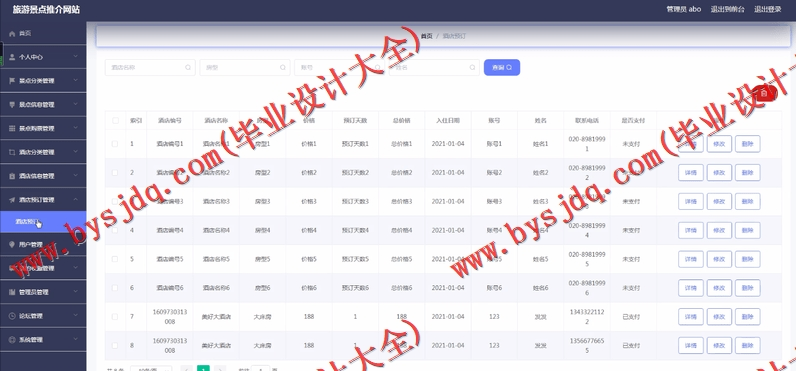Check the checkbox for row 酒店编号3

[x=115, y=201]
